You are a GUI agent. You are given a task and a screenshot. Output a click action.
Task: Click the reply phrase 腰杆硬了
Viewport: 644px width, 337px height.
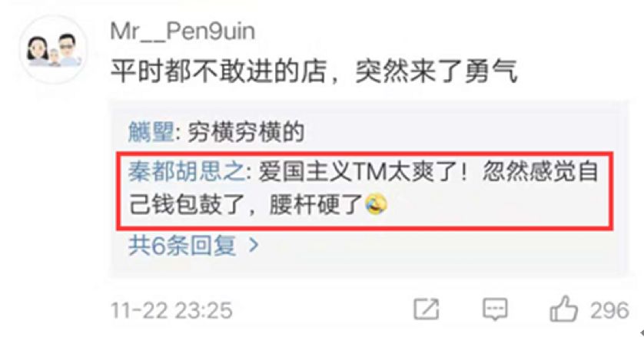[x=315, y=204]
